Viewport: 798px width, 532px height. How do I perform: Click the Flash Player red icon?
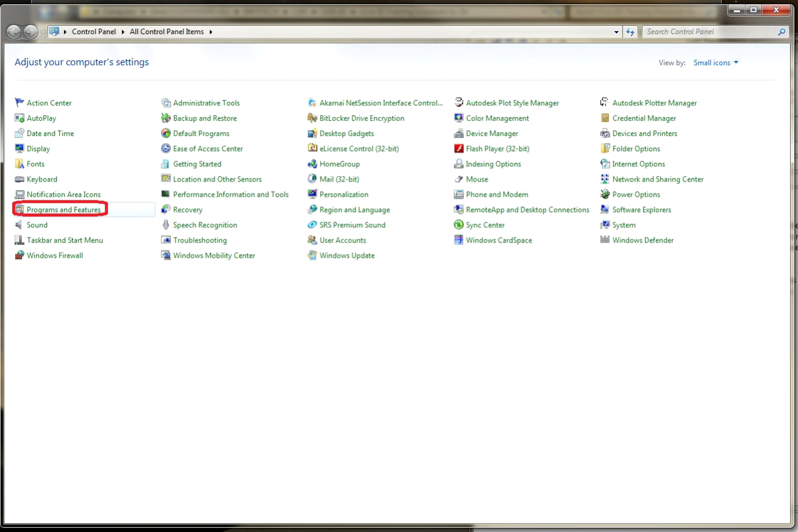tap(459, 149)
